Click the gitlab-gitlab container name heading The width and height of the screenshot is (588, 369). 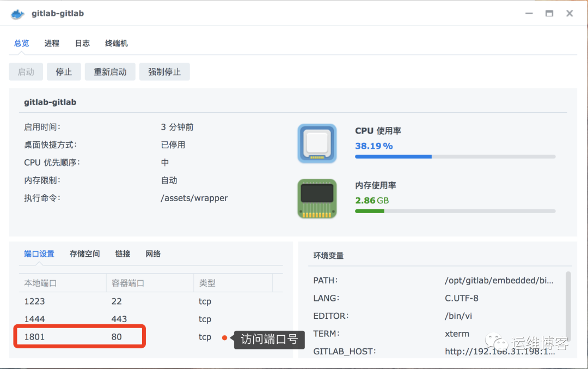(x=50, y=102)
